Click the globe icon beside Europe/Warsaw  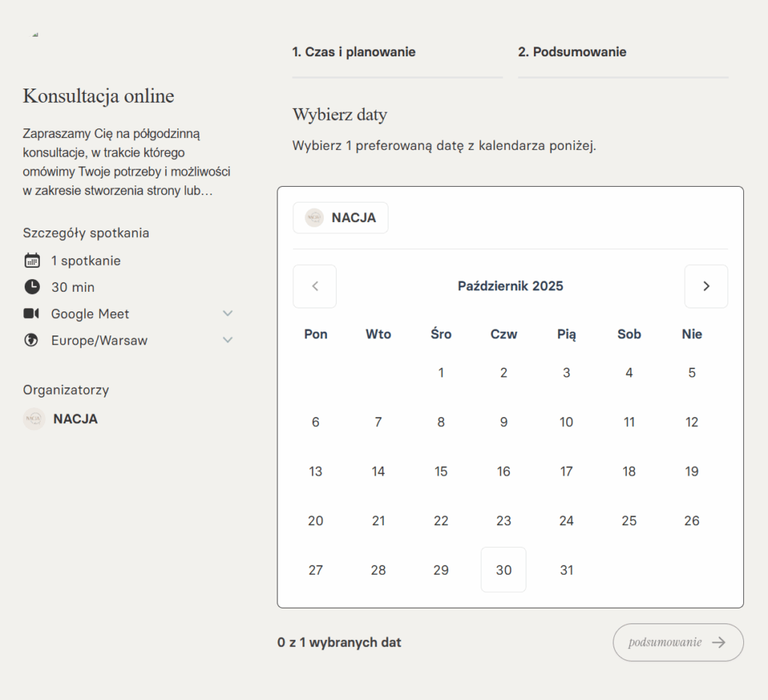click(x=31, y=340)
